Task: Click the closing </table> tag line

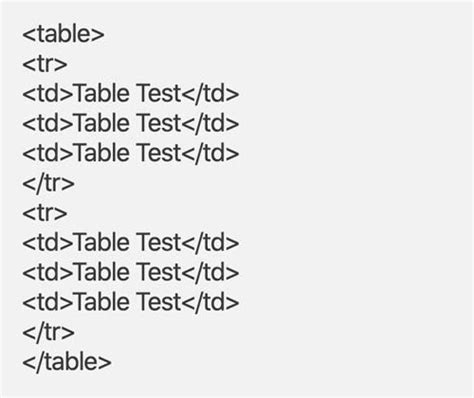Action: click(67, 363)
